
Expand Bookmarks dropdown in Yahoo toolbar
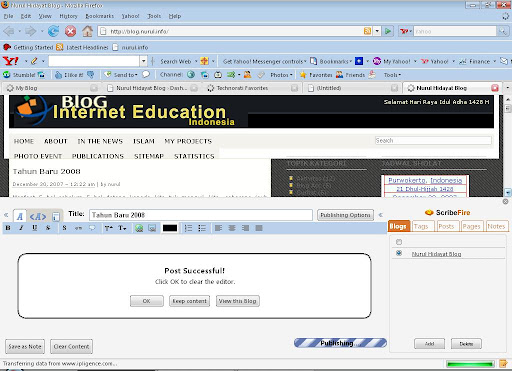click(x=351, y=61)
